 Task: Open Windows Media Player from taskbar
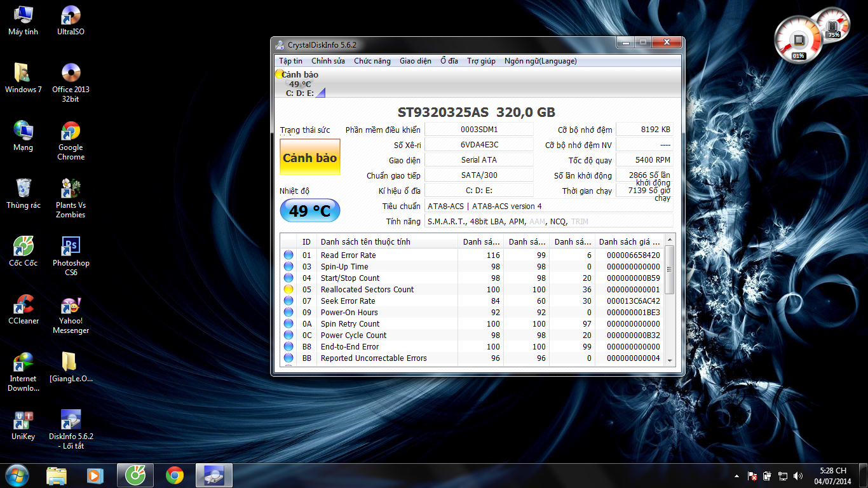coord(95,475)
